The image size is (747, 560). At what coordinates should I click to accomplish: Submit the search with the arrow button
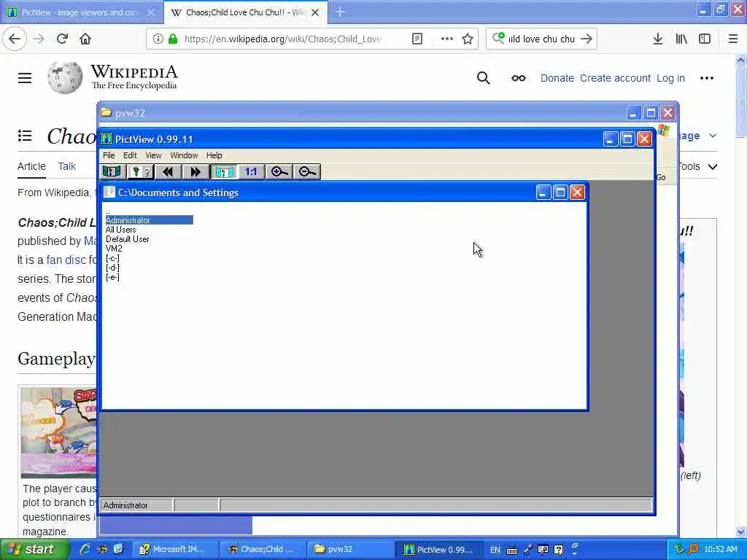[587, 39]
